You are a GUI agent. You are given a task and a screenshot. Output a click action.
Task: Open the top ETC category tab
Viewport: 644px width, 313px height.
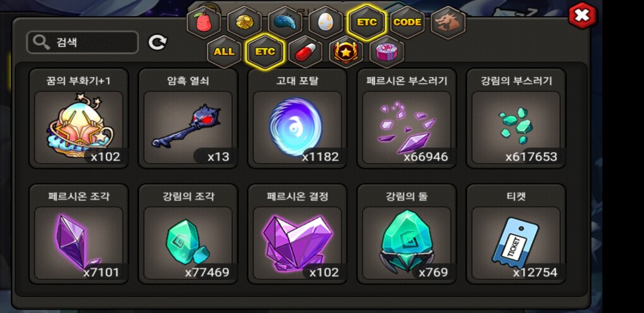pos(367,23)
